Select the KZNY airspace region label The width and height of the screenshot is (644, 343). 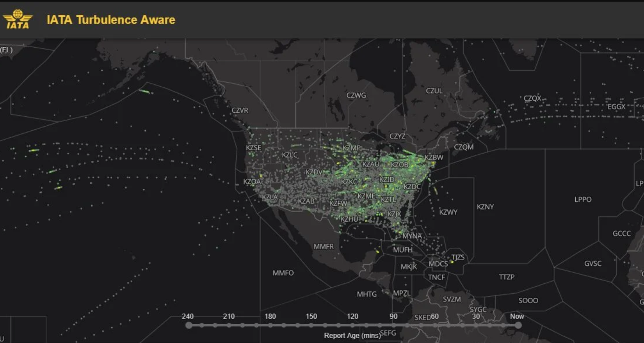coord(485,207)
